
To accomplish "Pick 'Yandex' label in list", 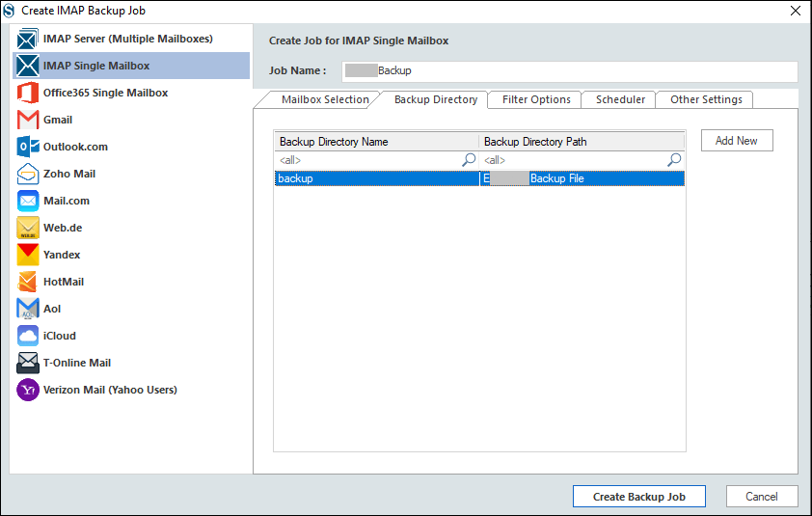I will pyautogui.click(x=62, y=255).
